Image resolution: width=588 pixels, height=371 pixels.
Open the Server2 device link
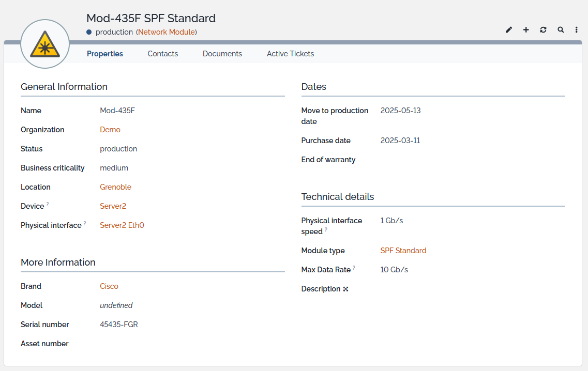coord(113,206)
